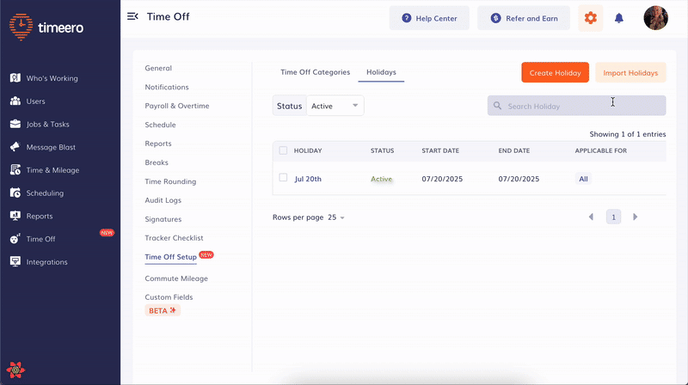Click Import Holidays button

click(631, 72)
